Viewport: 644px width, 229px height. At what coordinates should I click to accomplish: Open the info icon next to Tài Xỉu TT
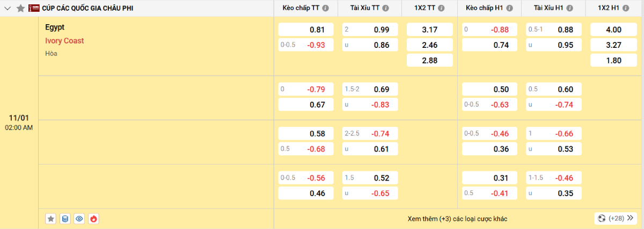pos(386,8)
